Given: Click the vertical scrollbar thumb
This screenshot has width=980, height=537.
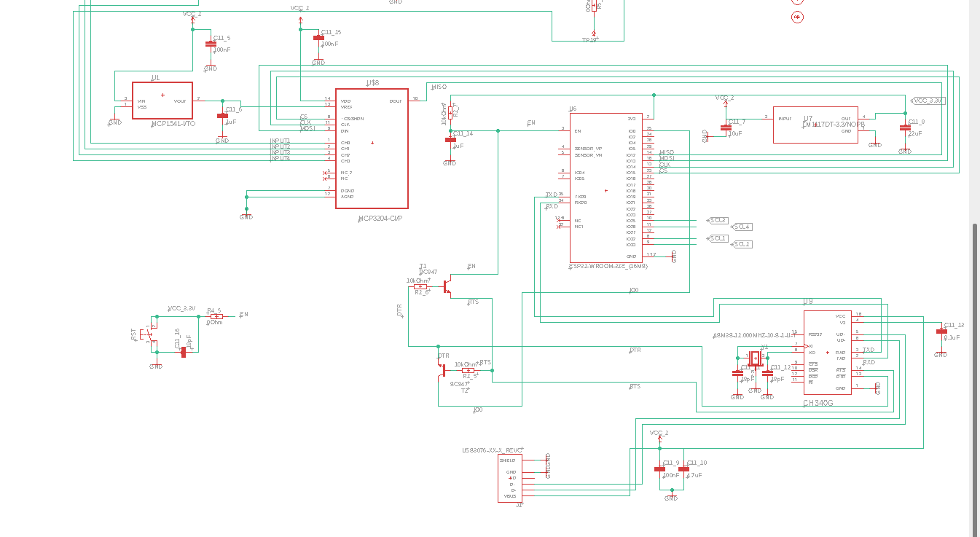Looking at the screenshot, I should [975, 380].
